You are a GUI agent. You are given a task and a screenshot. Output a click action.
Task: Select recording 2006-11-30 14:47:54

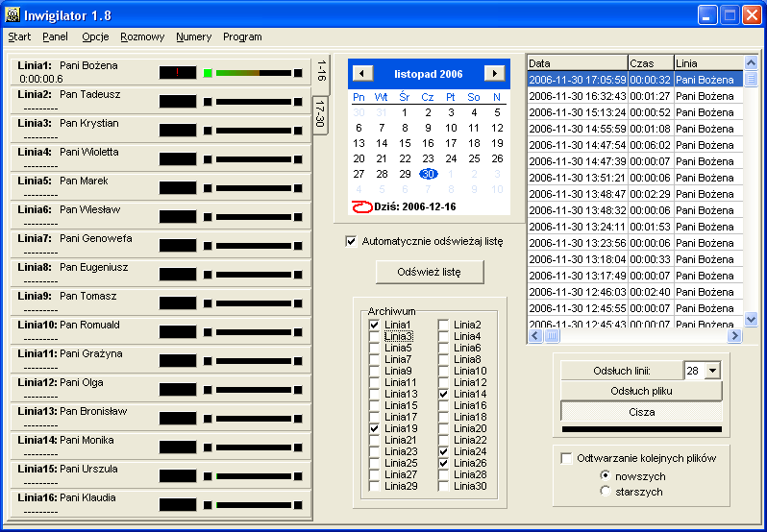(x=635, y=145)
